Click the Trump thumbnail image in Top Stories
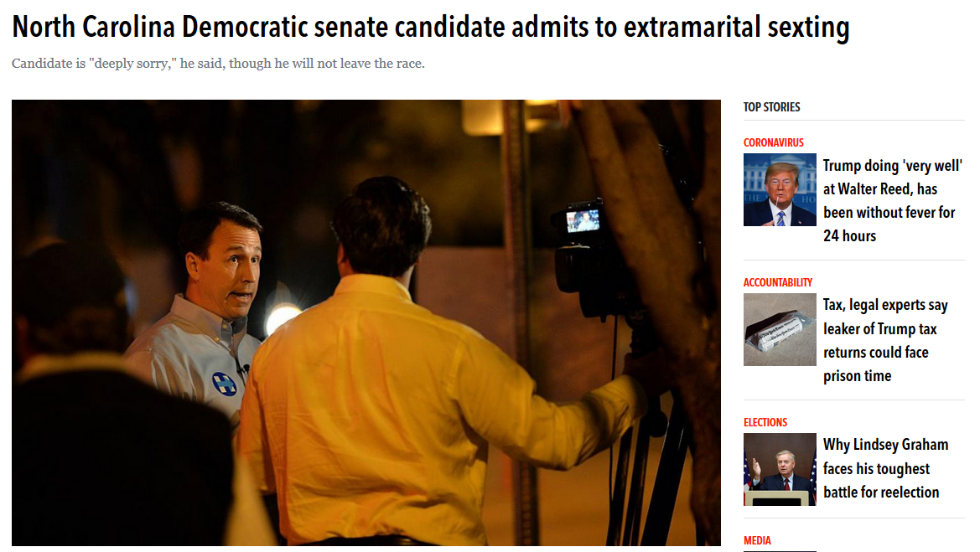This screenshot has width=980, height=552. (x=780, y=190)
